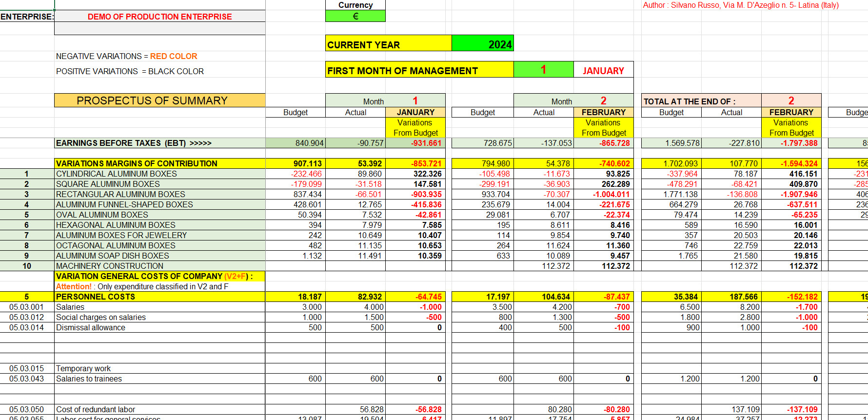Select account code 05.03.012
The image size is (868, 420).
(x=27, y=317)
